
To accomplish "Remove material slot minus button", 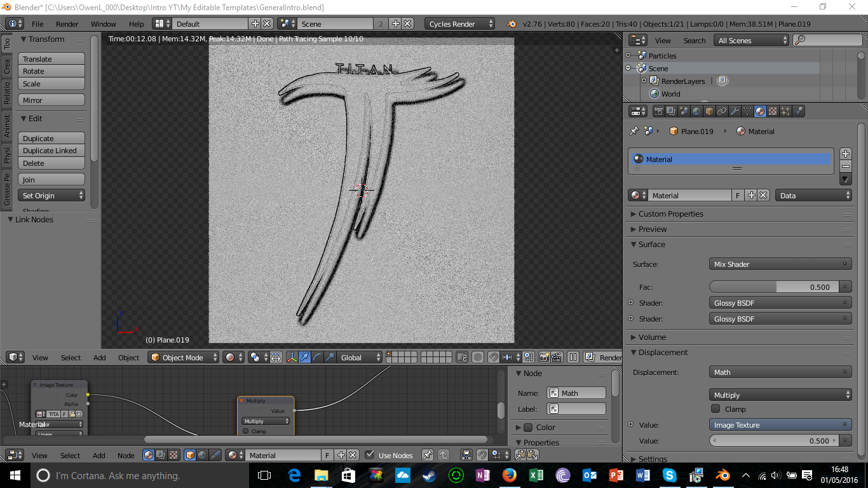I will 845,166.
